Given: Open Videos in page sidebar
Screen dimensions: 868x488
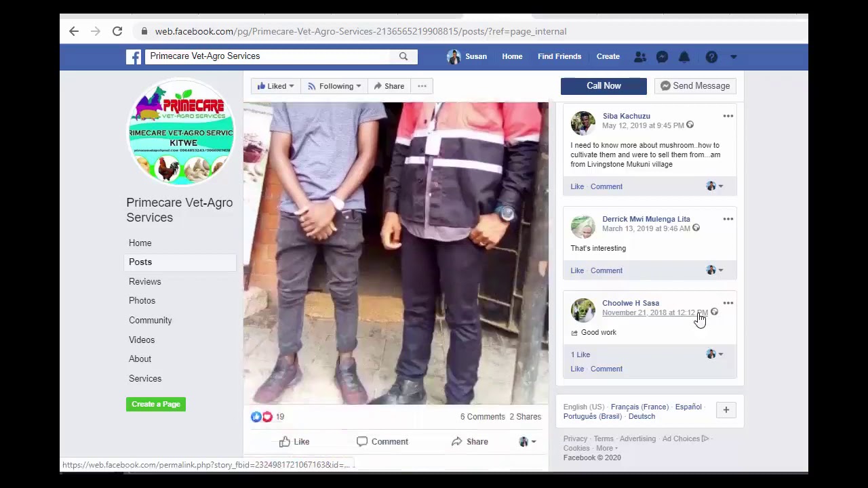Looking at the screenshot, I should [x=142, y=340].
